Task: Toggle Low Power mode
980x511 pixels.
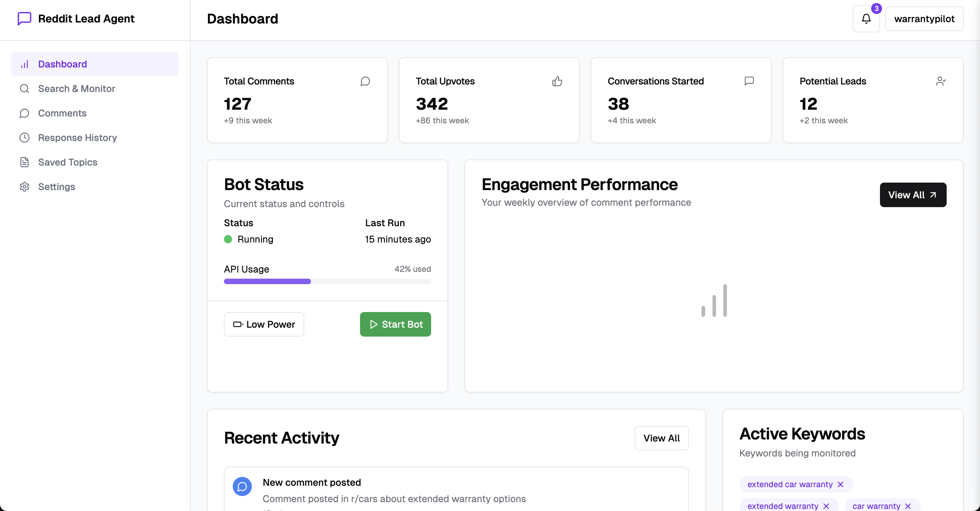Action: tap(264, 324)
